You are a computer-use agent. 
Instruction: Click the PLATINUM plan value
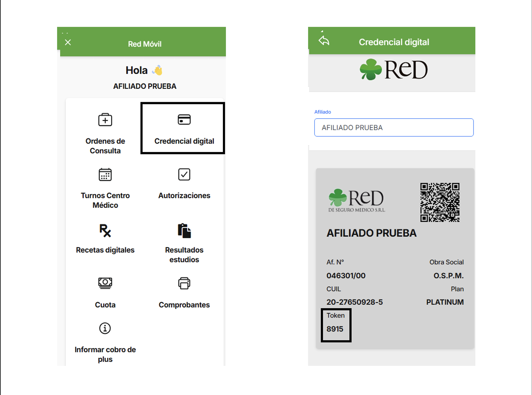click(x=445, y=302)
